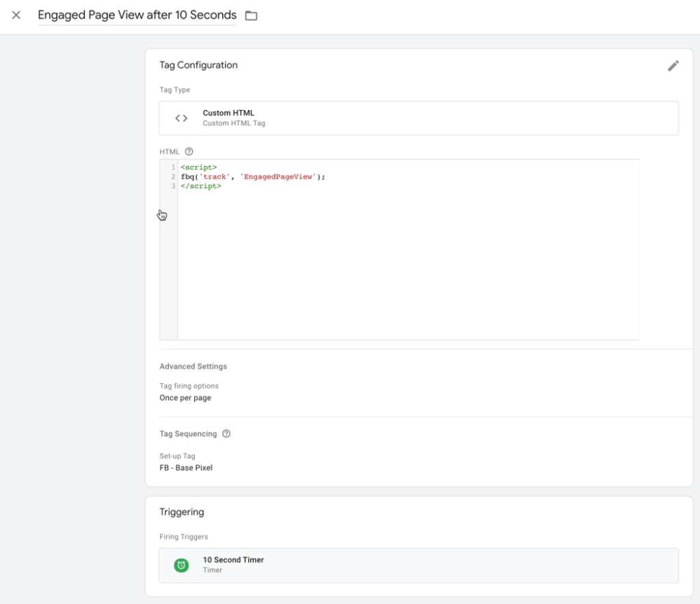This screenshot has height=604, width=700.
Task: Click the Triggering section heading
Action: pyautogui.click(x=182, y=512)
